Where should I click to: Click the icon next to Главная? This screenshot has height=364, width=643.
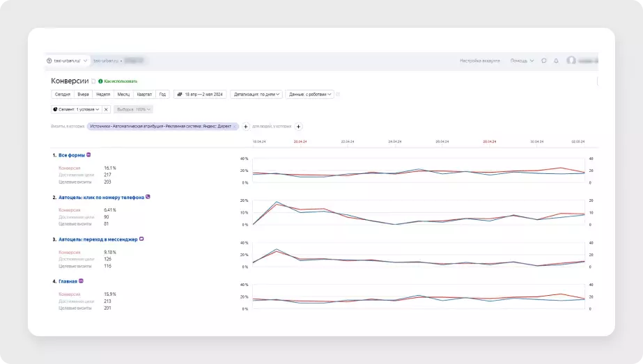tap(82, 280)
